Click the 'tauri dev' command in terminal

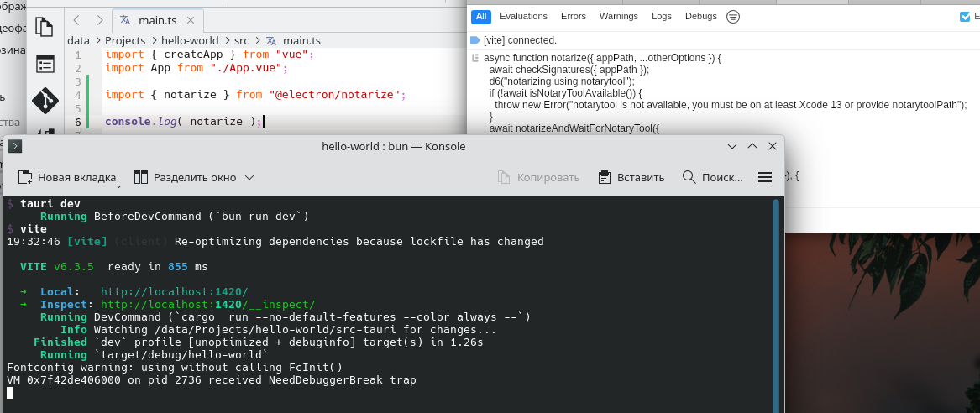point(50,204)
